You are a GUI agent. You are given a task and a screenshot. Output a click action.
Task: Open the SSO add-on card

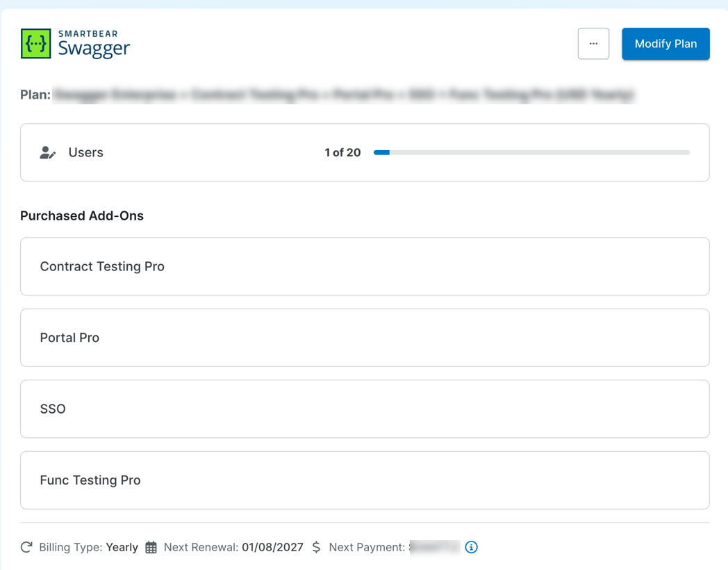pos(365,409)
